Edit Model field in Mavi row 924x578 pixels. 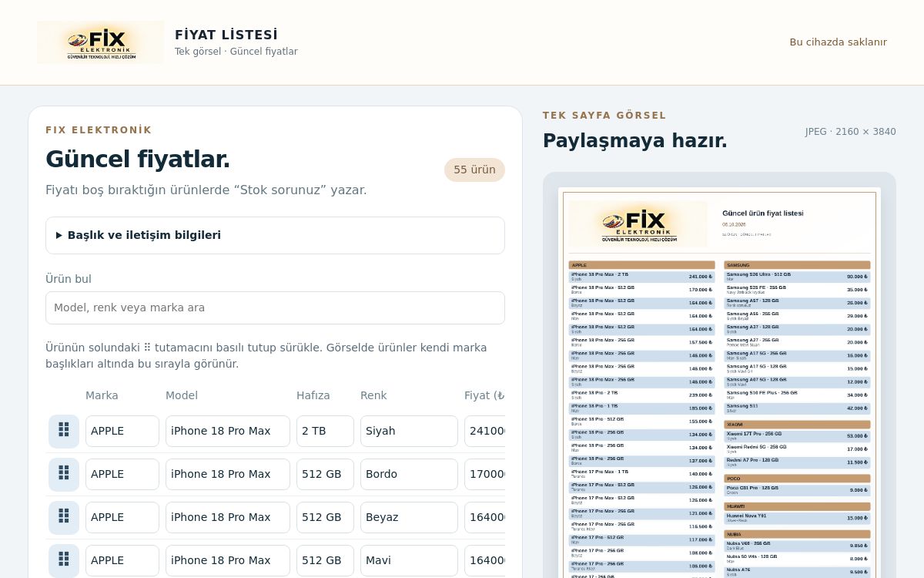228,561
